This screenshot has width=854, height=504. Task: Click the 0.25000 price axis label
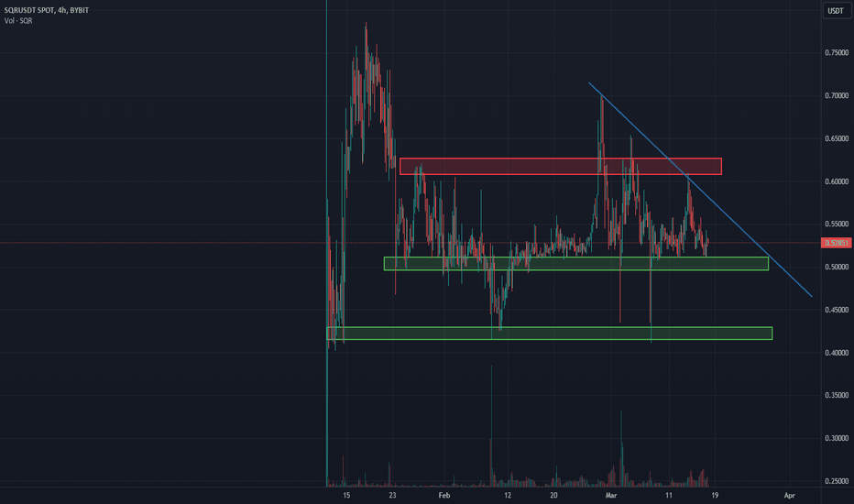[837, 481]
